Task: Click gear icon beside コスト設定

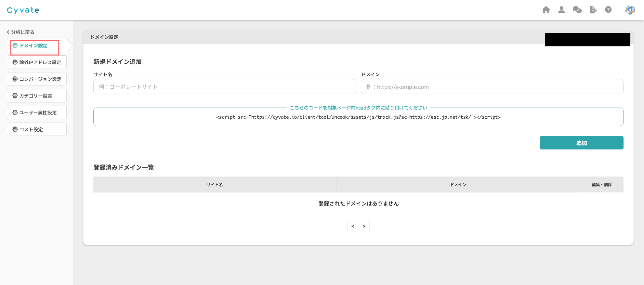Action: pos(15,129)
